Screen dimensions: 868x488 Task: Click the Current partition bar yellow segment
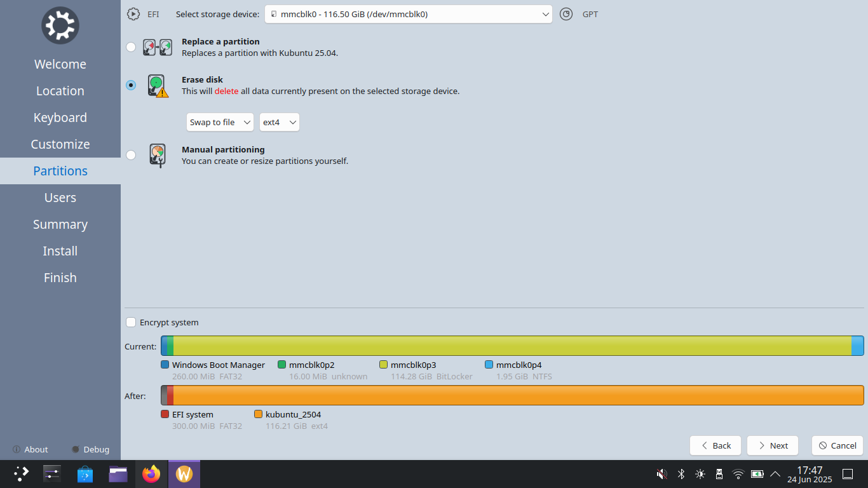512,346
